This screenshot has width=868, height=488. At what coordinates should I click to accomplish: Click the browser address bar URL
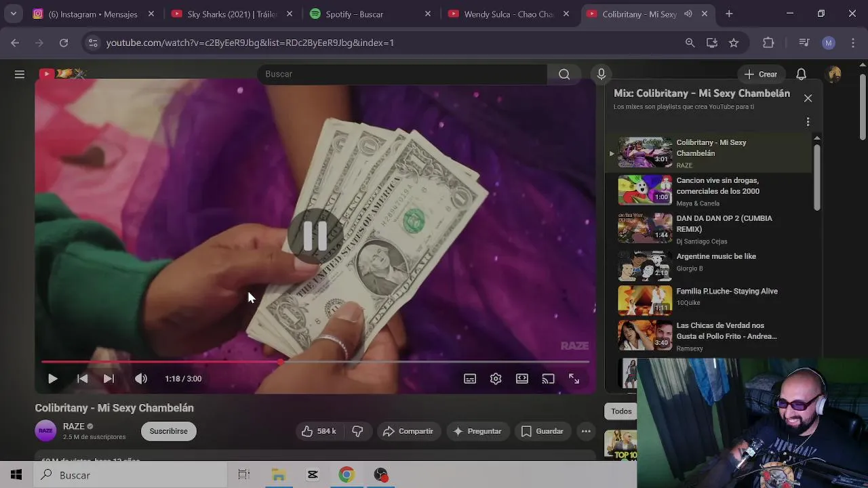[x=250, y=43]
